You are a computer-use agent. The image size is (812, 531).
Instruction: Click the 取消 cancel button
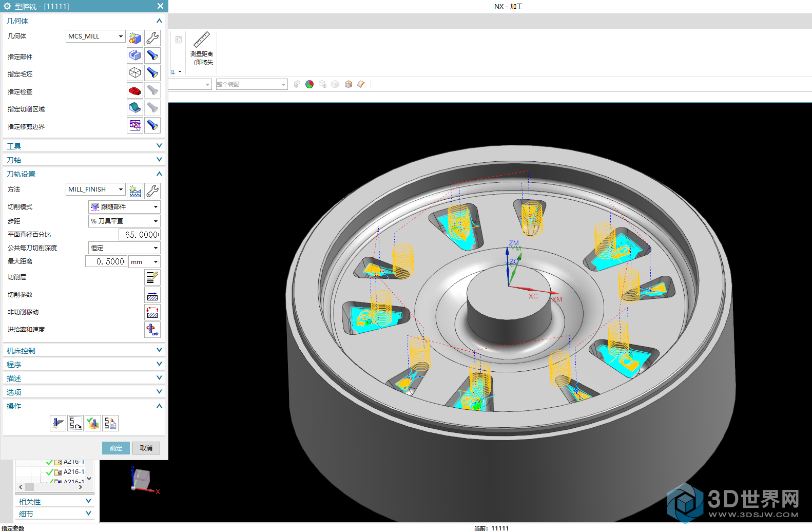[x=146, y=448]
